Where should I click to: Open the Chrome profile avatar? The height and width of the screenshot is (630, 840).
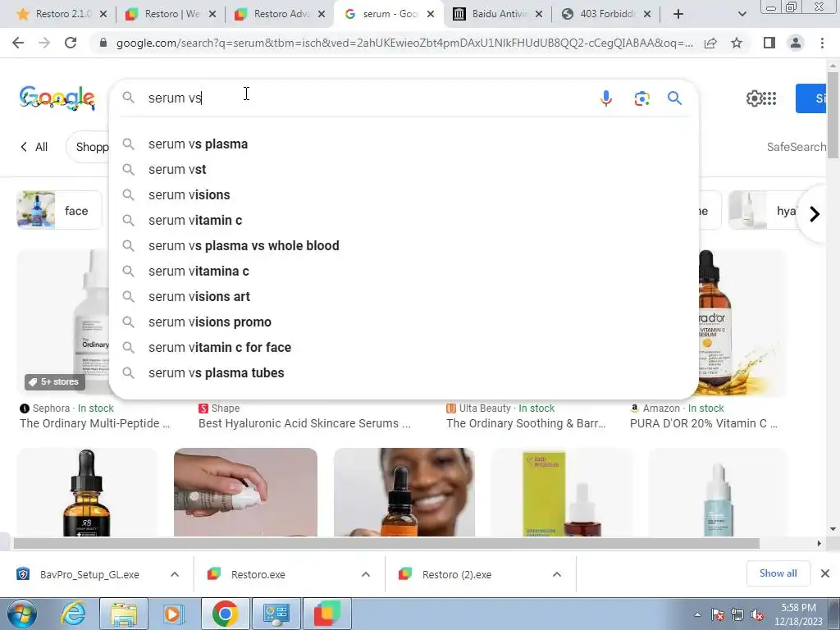coord(796,43)
